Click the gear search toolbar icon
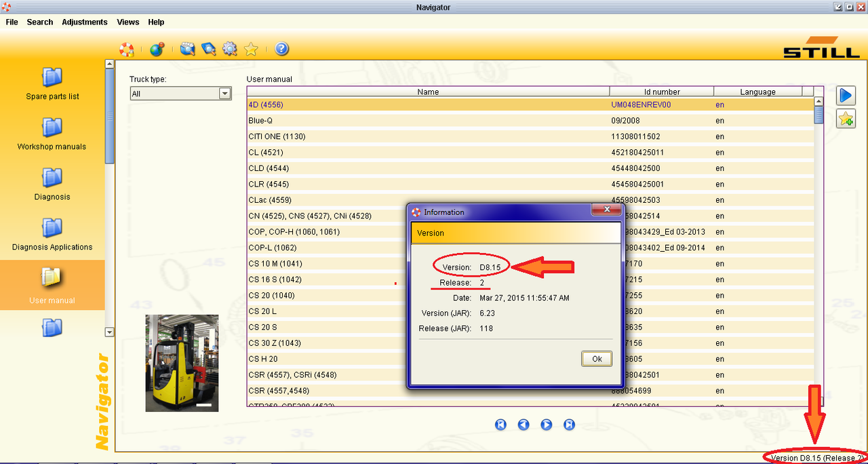The image size is (868, 464). click(x=230, y=49)
